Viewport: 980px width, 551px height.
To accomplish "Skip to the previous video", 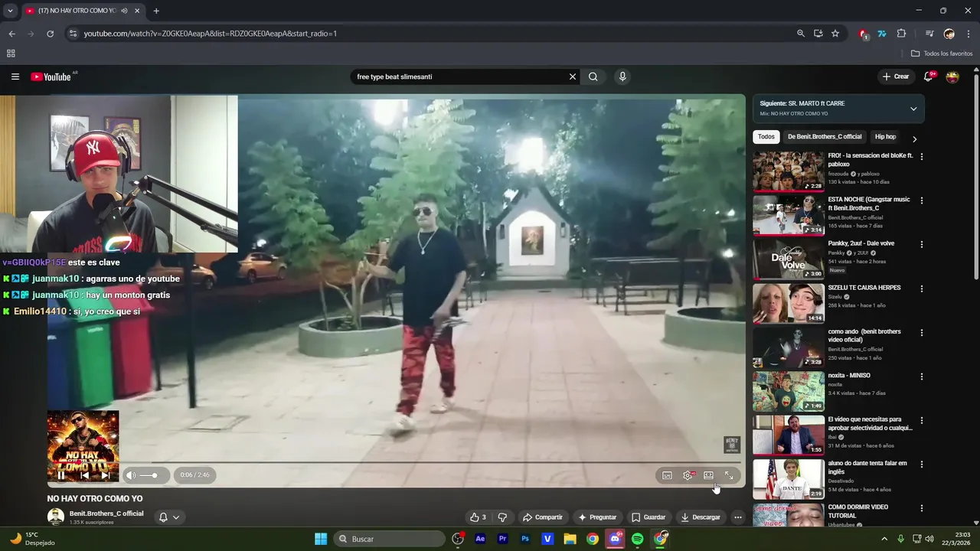I will [x=84, y=475].
